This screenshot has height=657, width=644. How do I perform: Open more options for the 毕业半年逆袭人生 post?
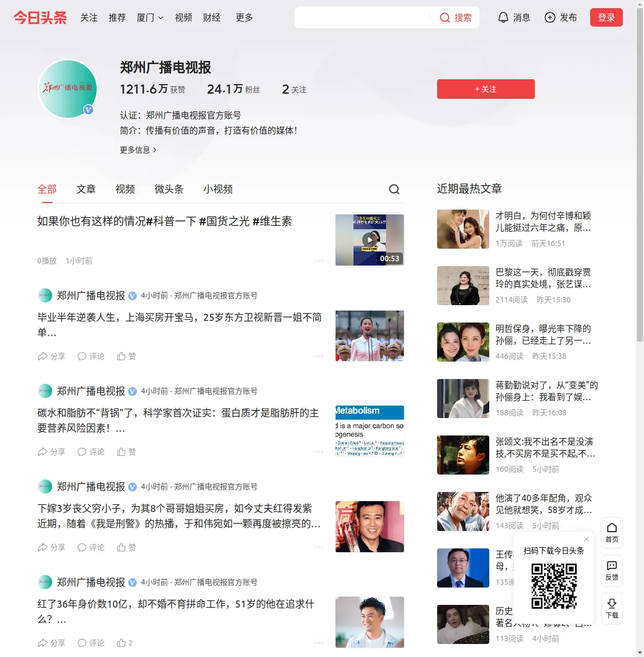(x=319, y=356)
